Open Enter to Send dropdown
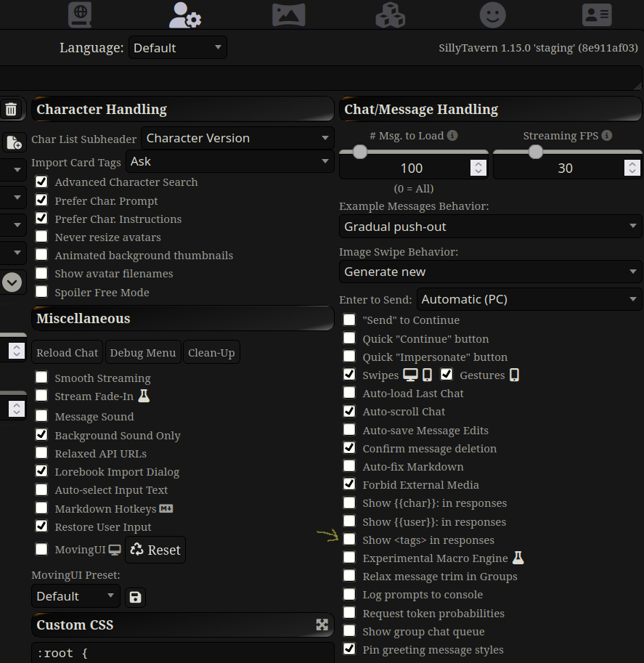The height and width of the screenshot is (663, 644). point(529,299)
